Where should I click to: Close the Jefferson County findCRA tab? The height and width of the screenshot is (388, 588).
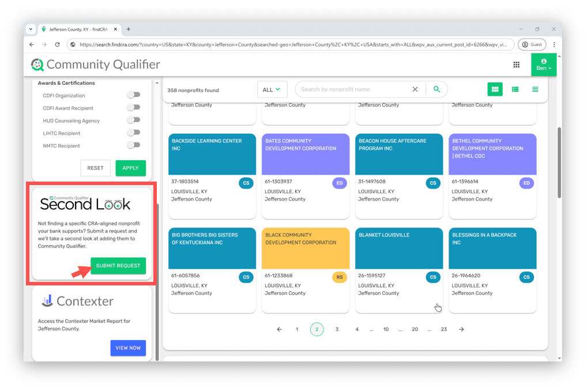point(115,29)
